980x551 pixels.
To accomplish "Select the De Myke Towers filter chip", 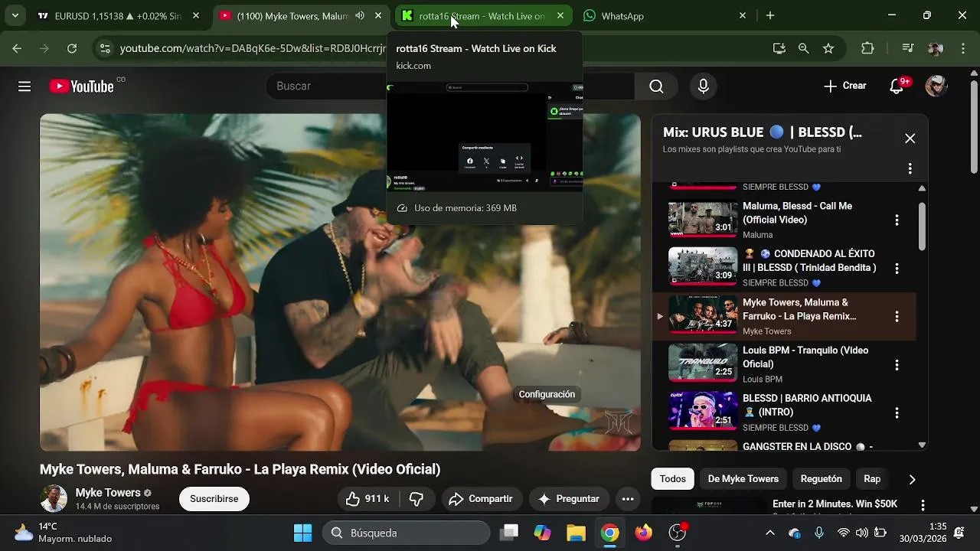I will [743, 479].
